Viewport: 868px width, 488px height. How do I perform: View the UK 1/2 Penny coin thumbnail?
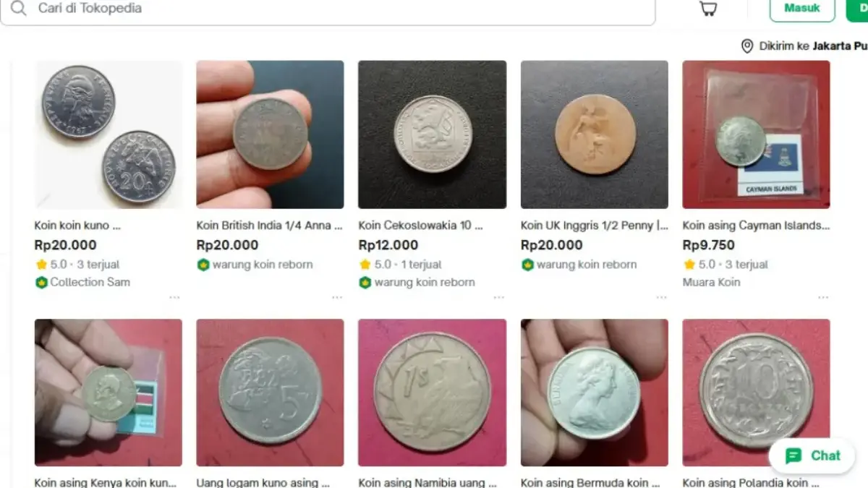tap(595, 134)
